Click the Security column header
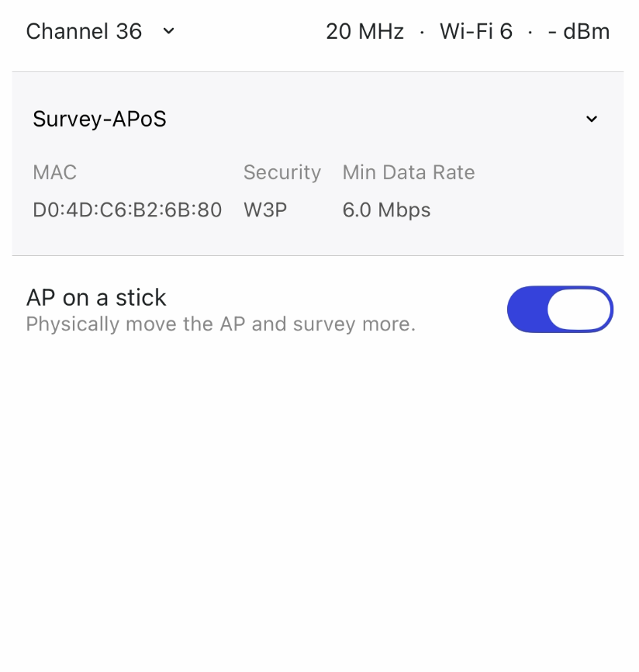Viewport: 639px width, 672px height. [x=282, y=173]
